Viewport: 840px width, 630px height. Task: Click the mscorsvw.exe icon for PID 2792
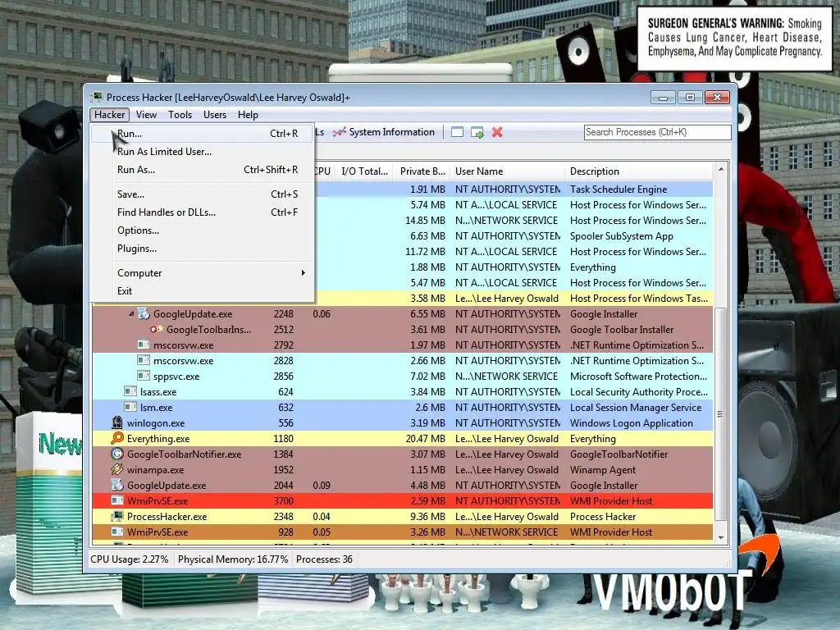pos(143,345)
